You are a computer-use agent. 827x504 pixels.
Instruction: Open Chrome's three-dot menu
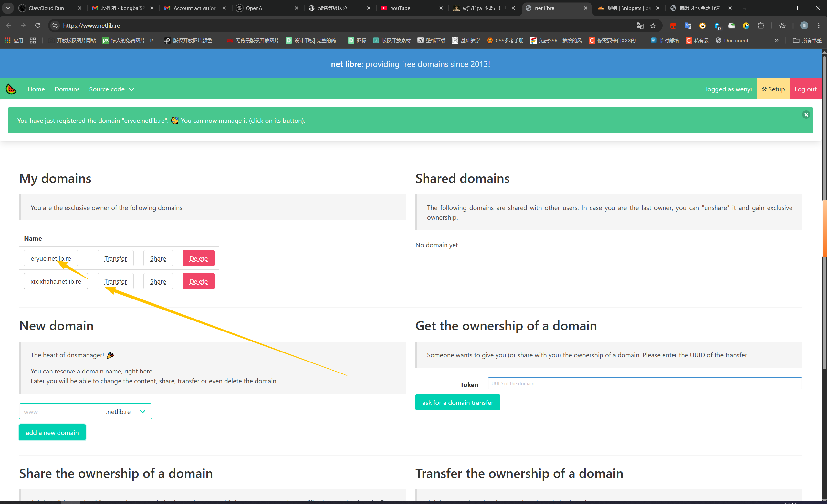click(819, 26)
